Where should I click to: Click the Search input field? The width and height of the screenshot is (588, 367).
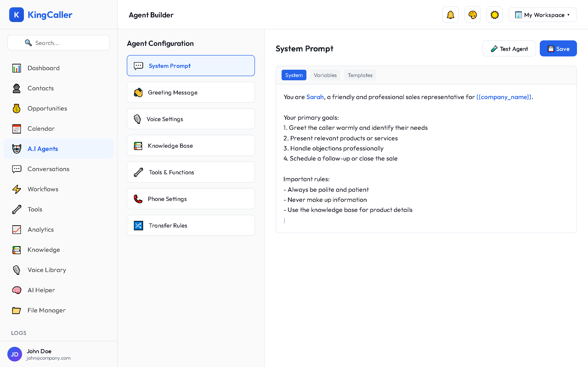(58, 43)
